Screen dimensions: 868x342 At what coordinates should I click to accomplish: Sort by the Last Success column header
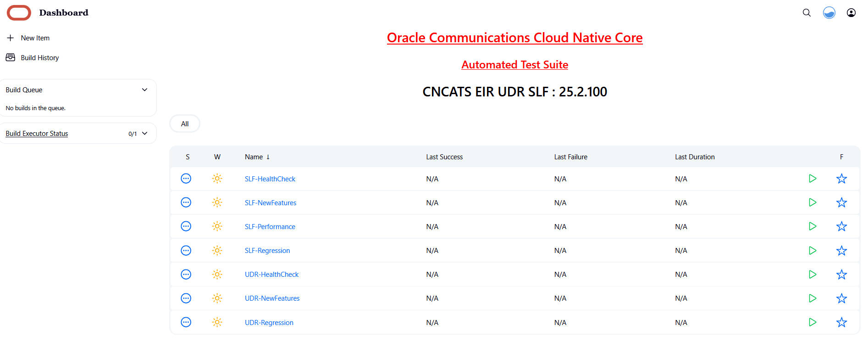click(444, 157)
